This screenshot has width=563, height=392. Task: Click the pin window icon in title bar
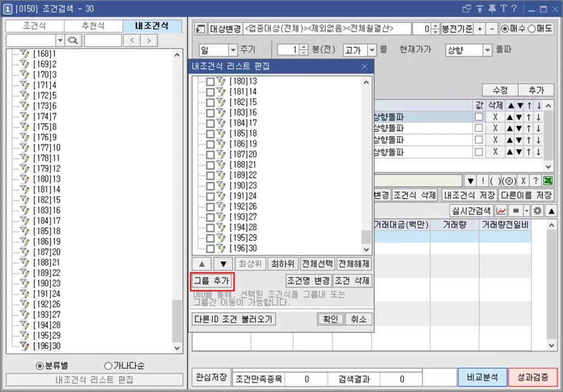click(492, 9)
